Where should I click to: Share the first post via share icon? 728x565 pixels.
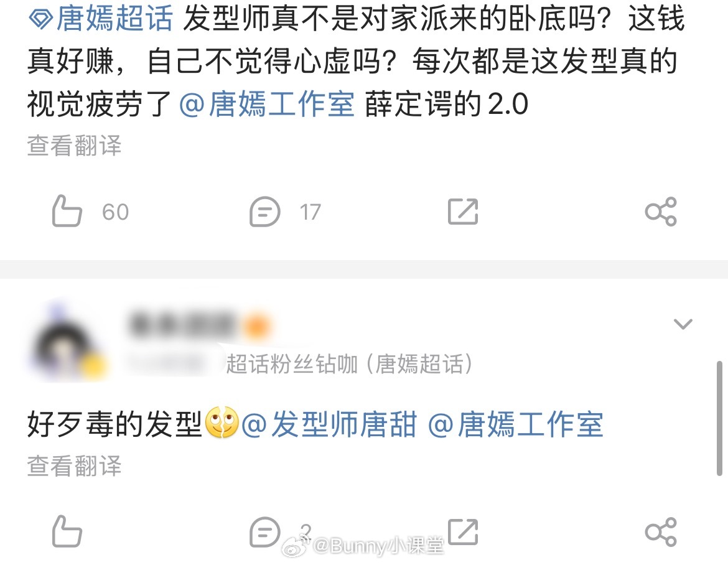click(x=661, y=212)
